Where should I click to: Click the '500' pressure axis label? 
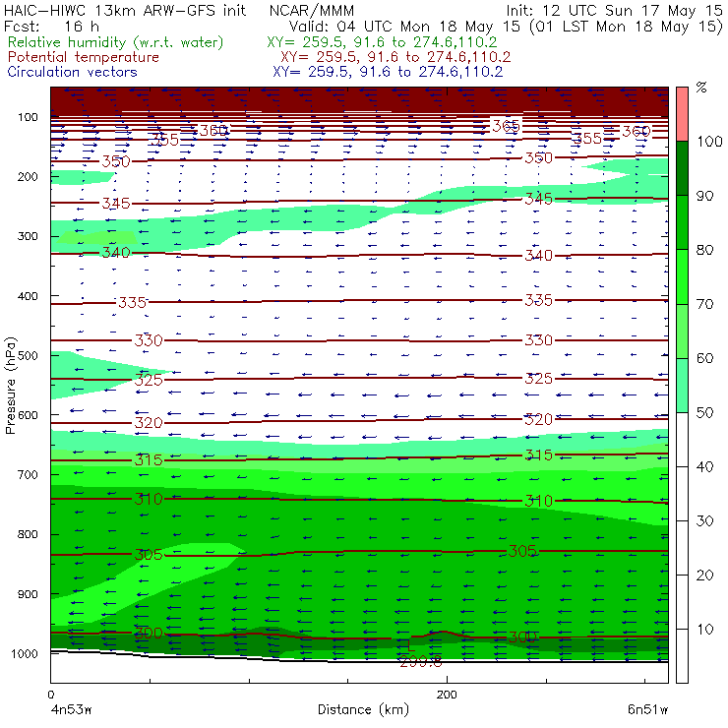coord(28,355)
